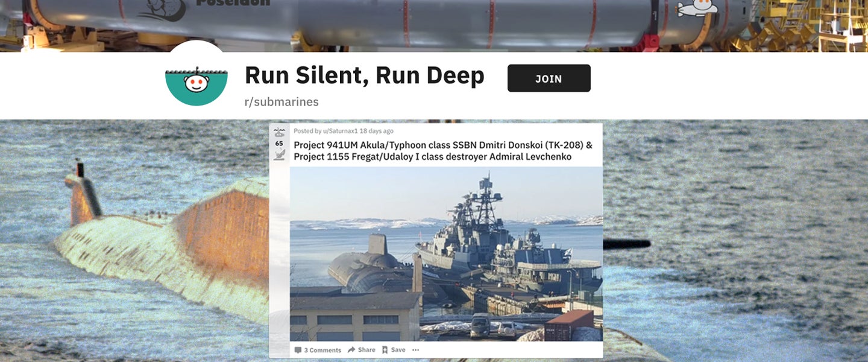Screen dimensions: 868x362
Task: Select the Share text label under post
Action: pyautogui.click(x=366, y=350)
